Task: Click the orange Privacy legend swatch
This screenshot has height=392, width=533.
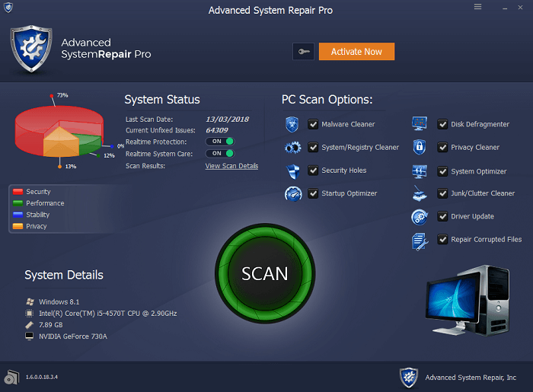Action: (x=18, y=226)
